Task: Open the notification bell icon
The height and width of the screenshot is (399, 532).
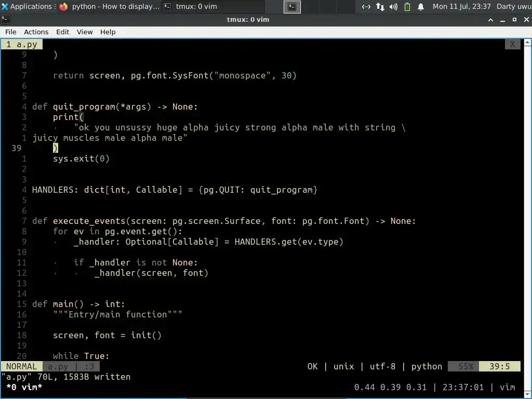Action: tap(421, 7)
